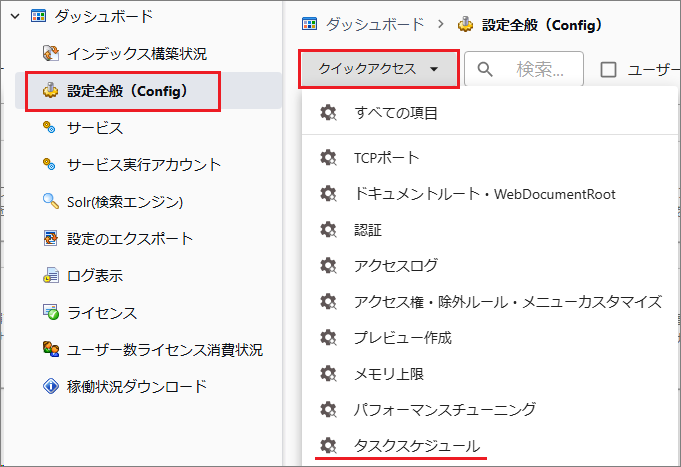Click the ユーザー数ライセンス消費状況 icon
The width and height of the screenshot is (681, 467).
[50, 350]
